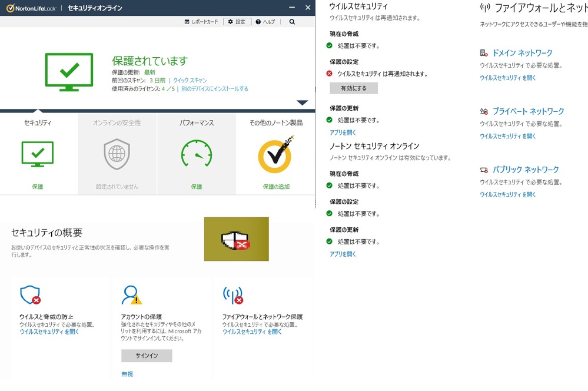
Task: Click the red X icon beside 保護の設定
Action: (329, 74)
